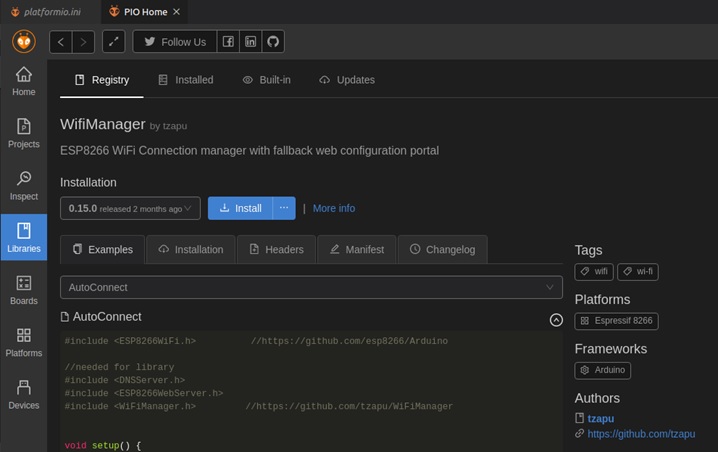Select the Manifest tab

357,250
